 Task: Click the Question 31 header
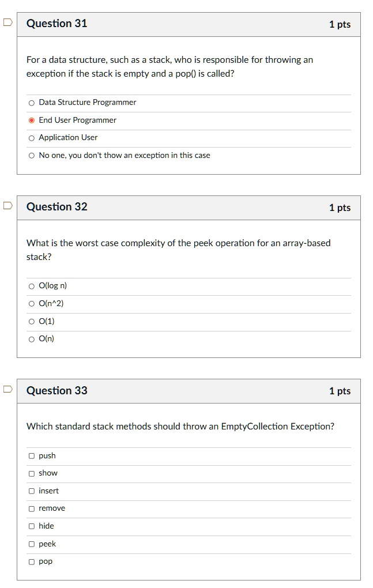[x=57, y=24]
